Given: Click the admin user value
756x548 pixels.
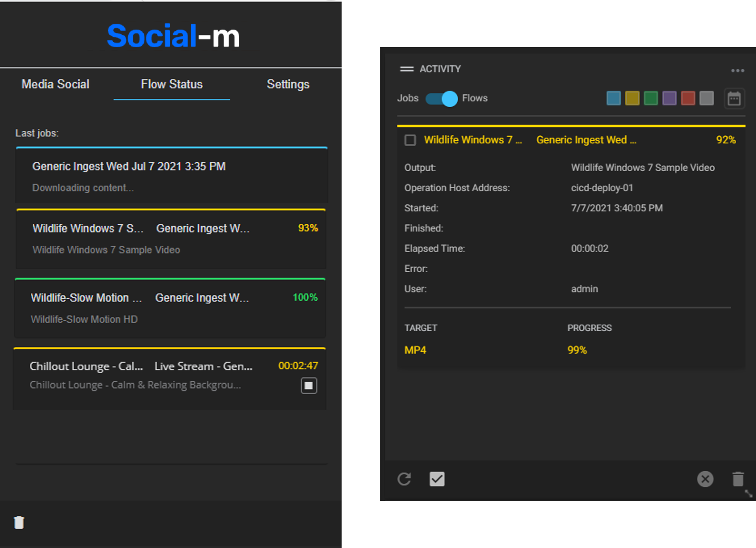Looking at the screenshot, I should 584,289.
